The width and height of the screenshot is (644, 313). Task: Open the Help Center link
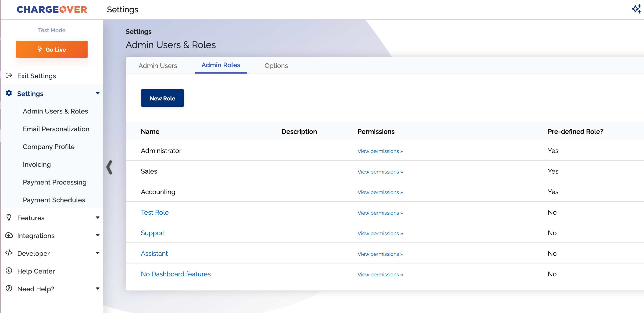coord(36,271)
